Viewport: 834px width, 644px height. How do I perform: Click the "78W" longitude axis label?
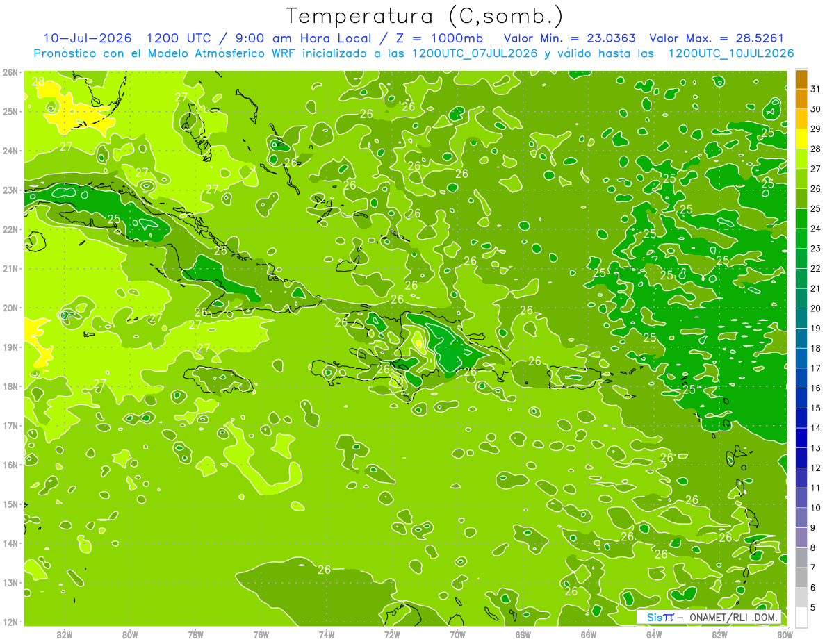(x=195, y=634)
